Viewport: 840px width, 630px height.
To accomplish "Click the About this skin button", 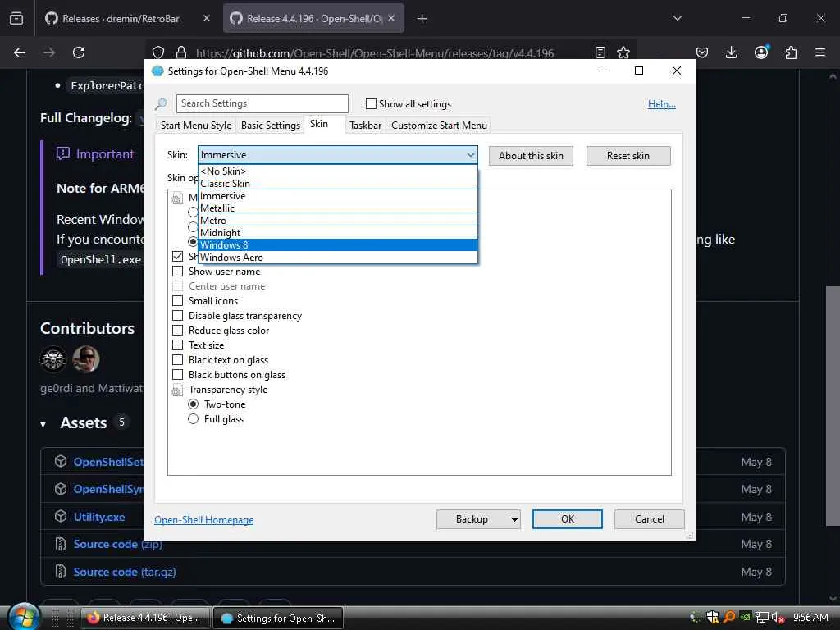I will click(x=531, y=156).
